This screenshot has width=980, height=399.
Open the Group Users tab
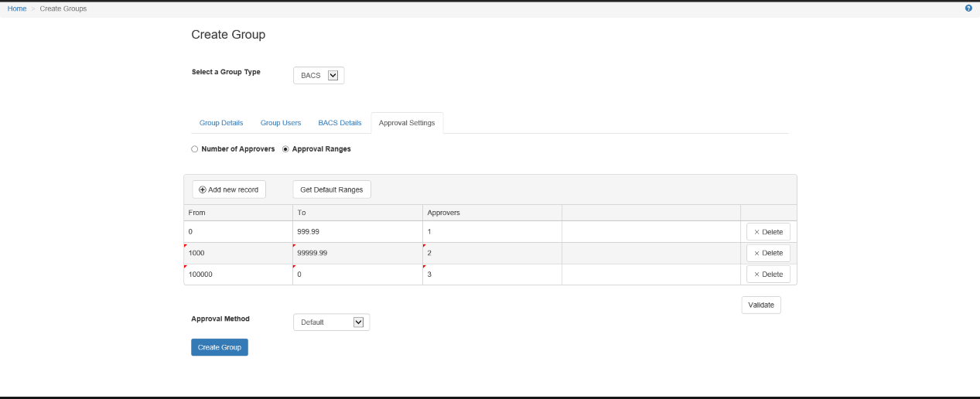coord(281,123)
